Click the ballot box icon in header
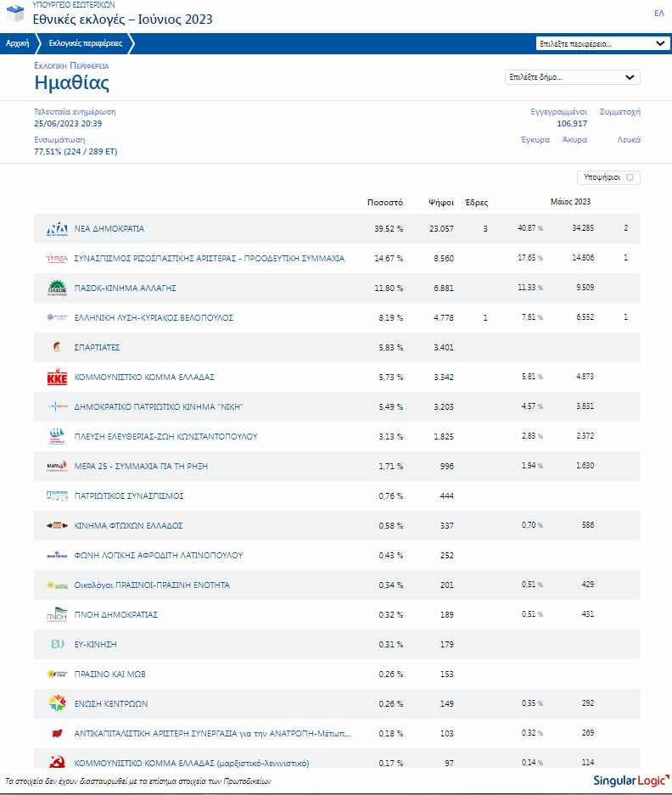672x795 pixels. click(x=14, y=14)
